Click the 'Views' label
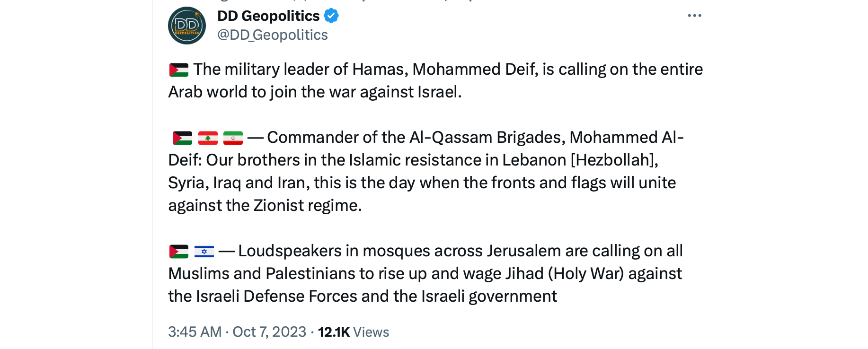 [371, 332]
